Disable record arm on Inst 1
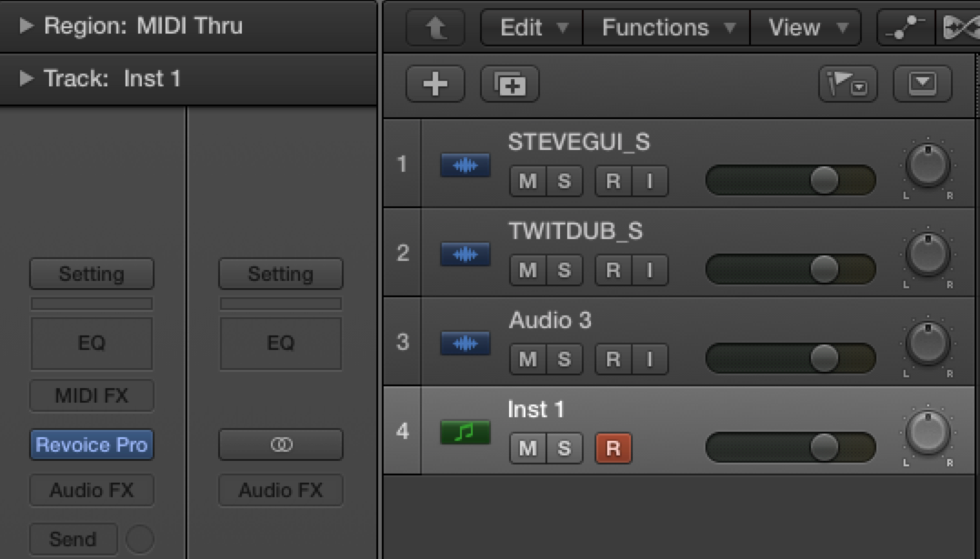This screenshot has width=980, height=559. tap(610, 448)
